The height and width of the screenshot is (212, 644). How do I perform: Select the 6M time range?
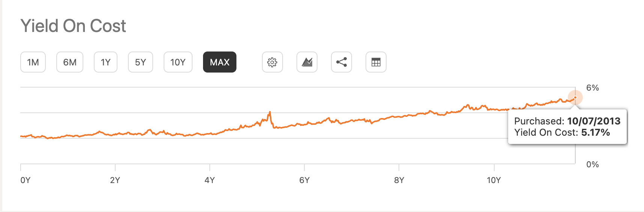coord(70,62)
